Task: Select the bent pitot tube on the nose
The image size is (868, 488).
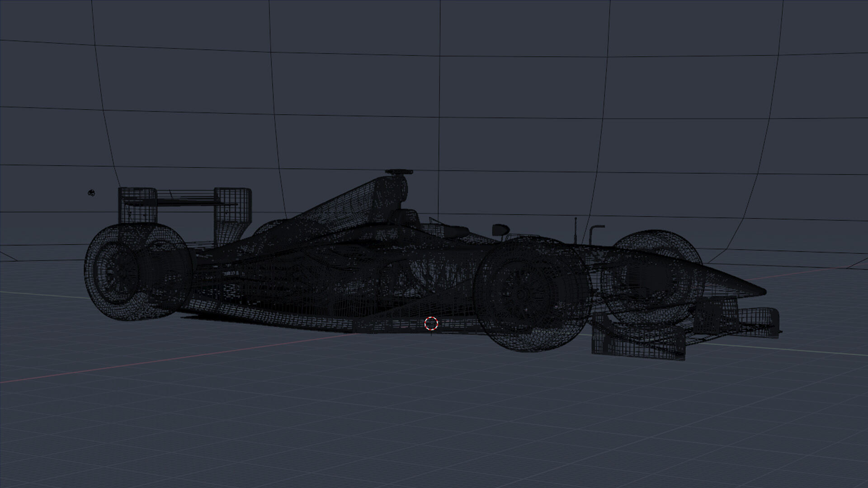Action: (596, 236)
